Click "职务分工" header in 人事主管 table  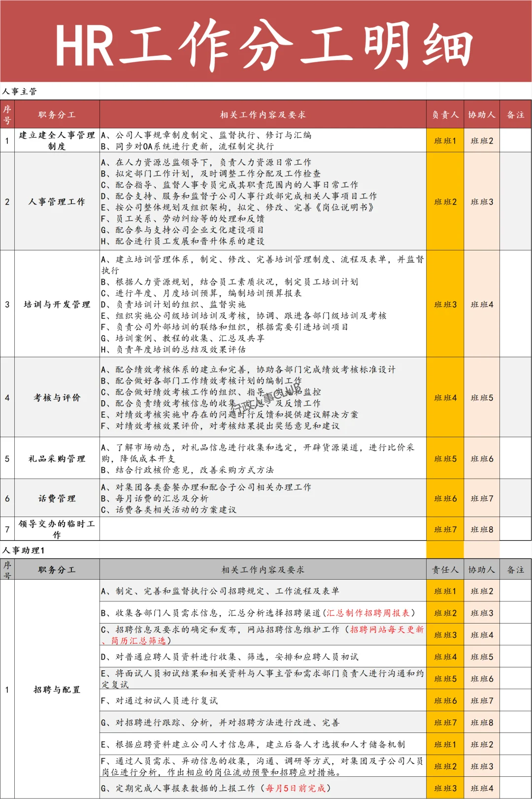57,115
